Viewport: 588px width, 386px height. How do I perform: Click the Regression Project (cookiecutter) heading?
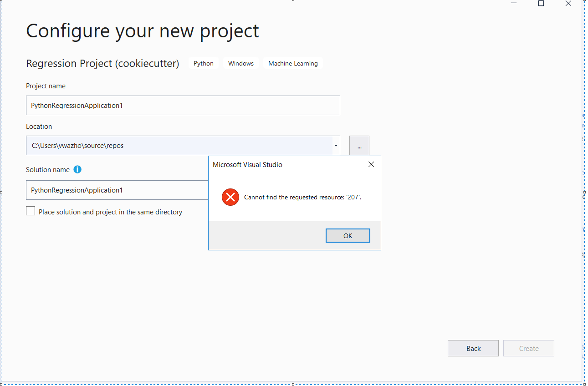coord(102,63)
